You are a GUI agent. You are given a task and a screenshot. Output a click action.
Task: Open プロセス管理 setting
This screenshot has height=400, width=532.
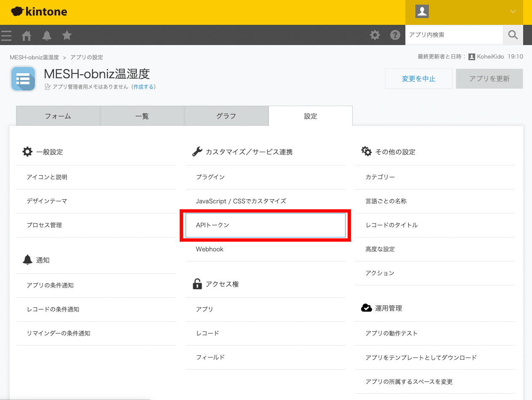click(x=96, y=225)
